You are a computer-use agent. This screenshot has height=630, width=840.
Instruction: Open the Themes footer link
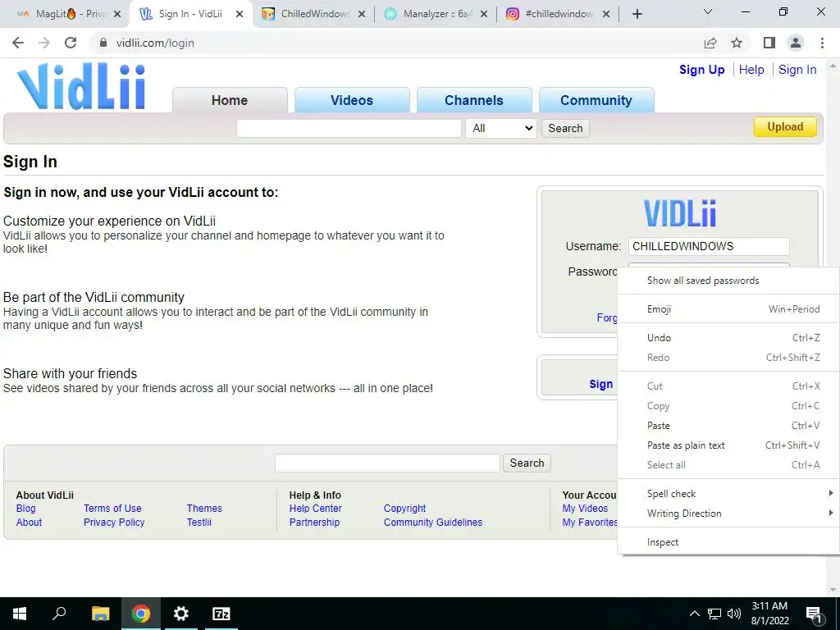[204, 509]
